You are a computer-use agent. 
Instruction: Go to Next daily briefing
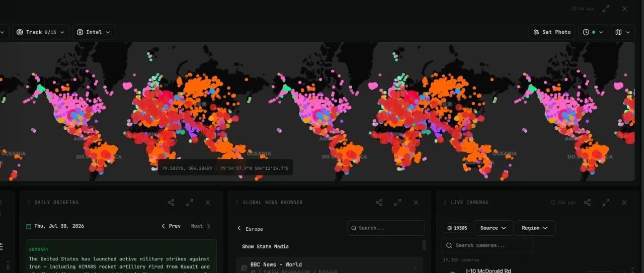coord(201,226)
